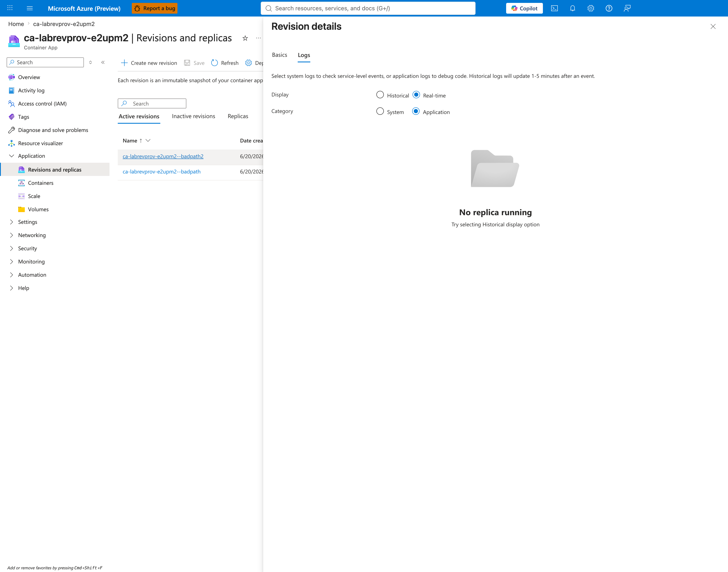
Task: Expand the Networking section
Action: [x=11, y=235]
